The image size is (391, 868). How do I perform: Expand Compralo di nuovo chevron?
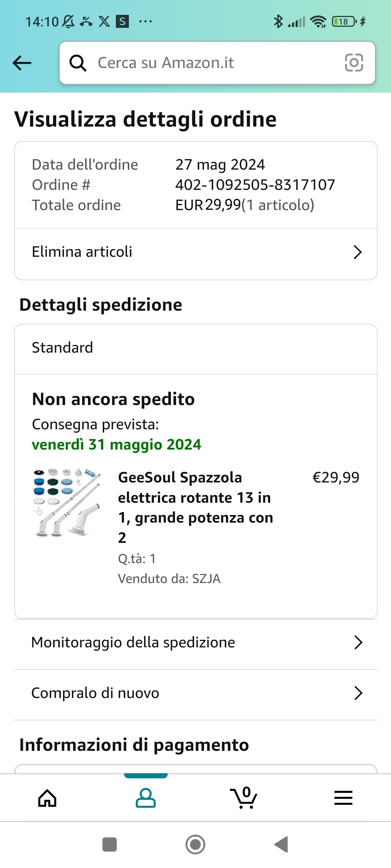point(358,693)
